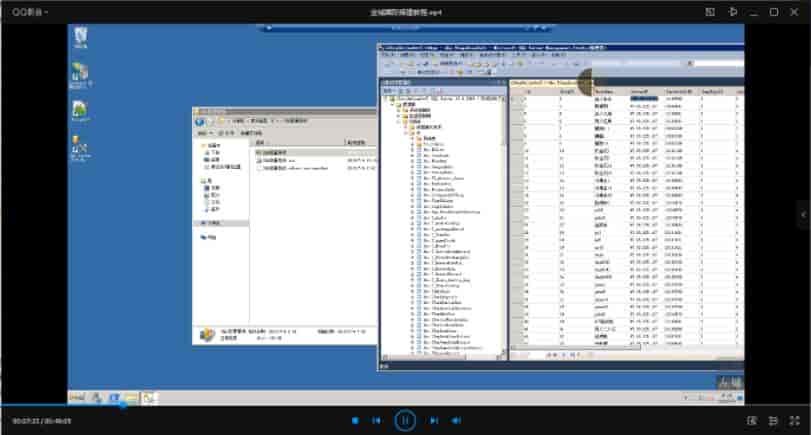The width and height of the screenshot is (811, 435).
Task: Select the Recycle Bin icon on recorded desktop
Action: 80,36
